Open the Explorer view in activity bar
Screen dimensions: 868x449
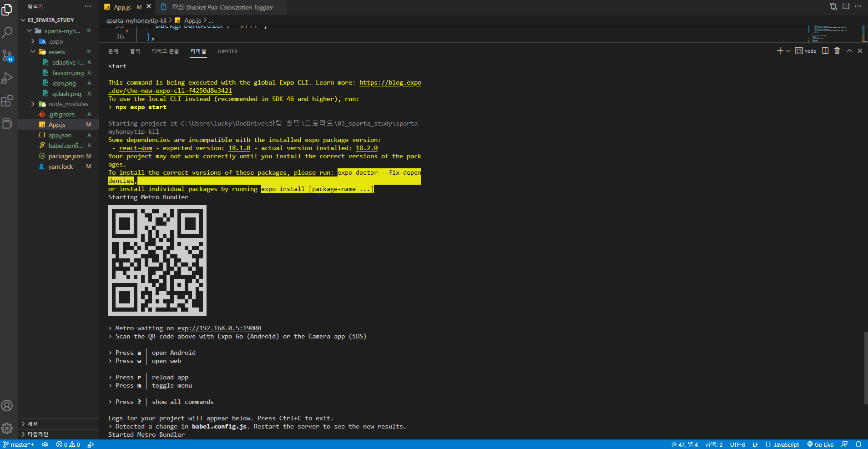tap(7, 10)
